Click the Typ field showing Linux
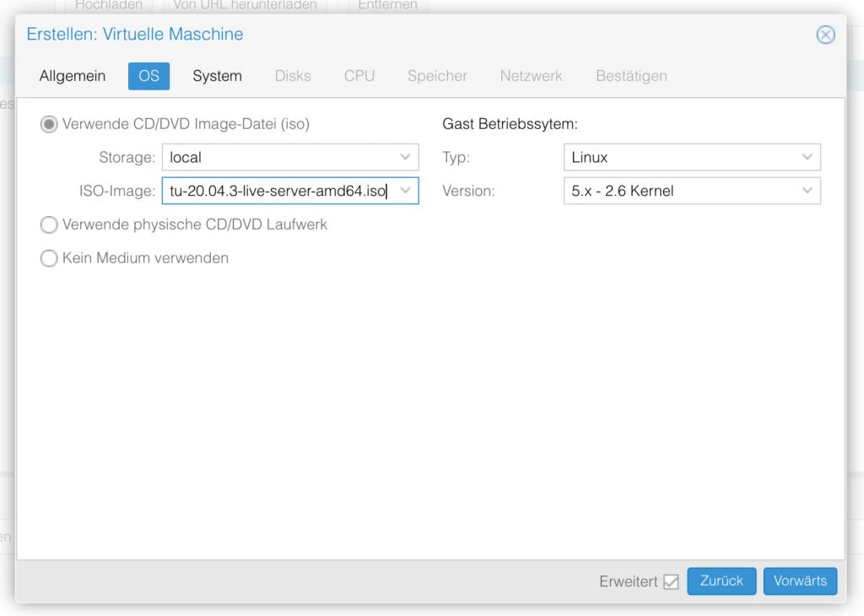This screenshot has height=616, width=864. (x=679, y=158)
